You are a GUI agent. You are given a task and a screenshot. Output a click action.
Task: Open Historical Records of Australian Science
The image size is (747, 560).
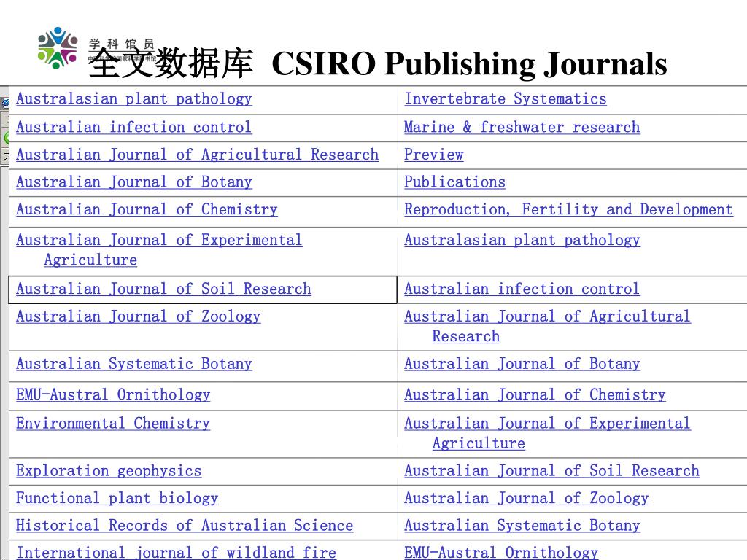pyautogui.click(x=185, y=525)
